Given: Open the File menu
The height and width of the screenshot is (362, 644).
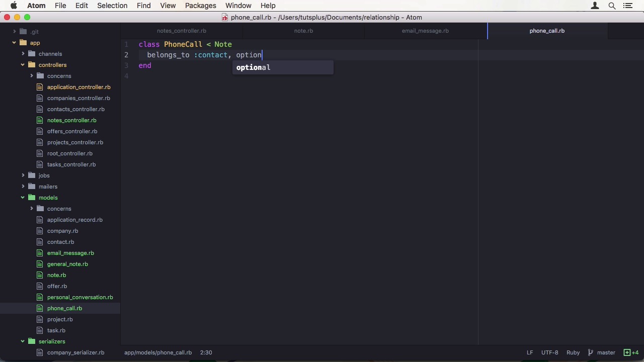Looking at the screenshot, I should 60,6.
